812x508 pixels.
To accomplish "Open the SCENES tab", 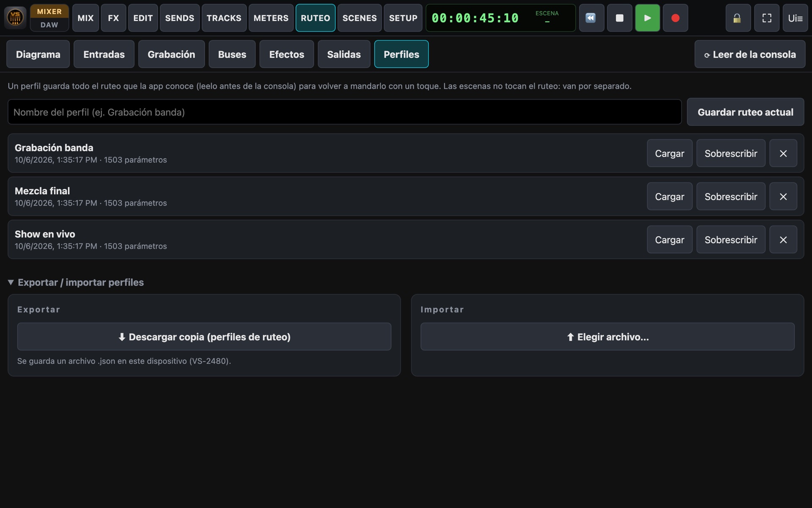I will (x=359, y=18).
